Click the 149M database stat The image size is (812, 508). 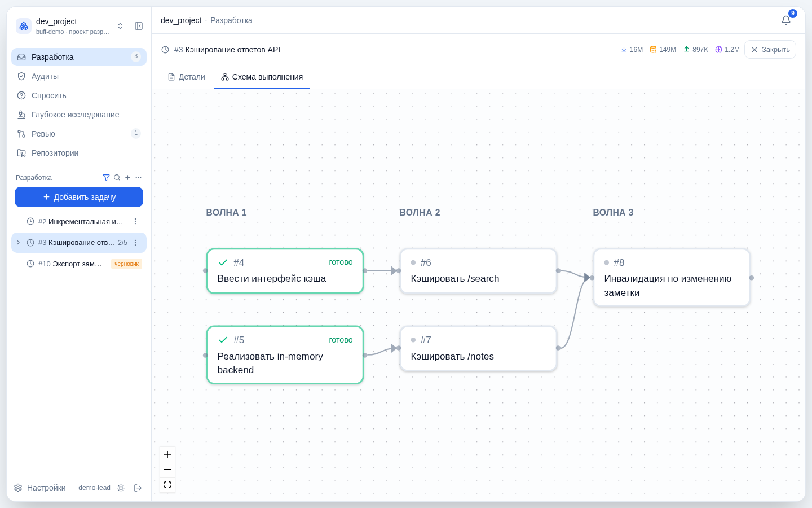[663, 50]
